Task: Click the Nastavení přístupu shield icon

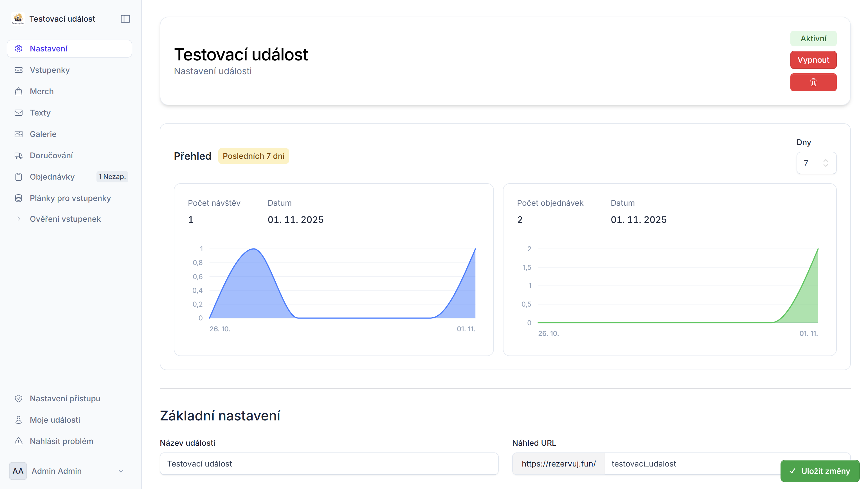Action: click(19, 399)
